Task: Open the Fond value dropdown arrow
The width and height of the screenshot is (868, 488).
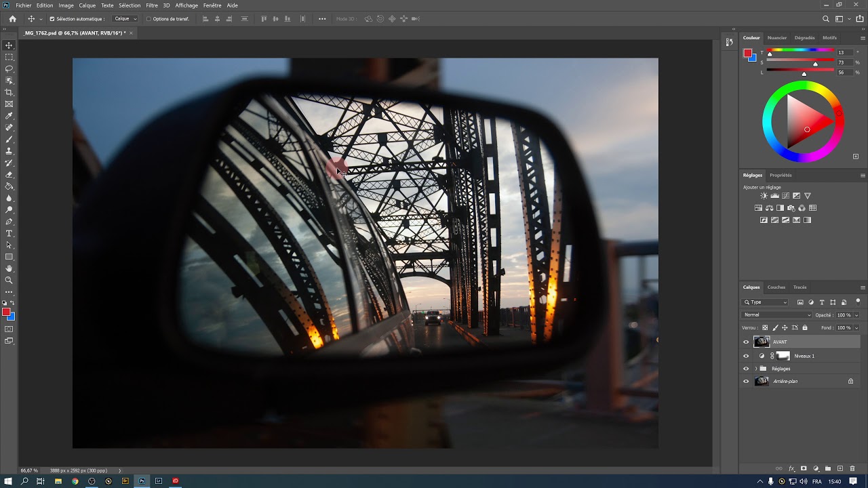Action: coord(856,327)
